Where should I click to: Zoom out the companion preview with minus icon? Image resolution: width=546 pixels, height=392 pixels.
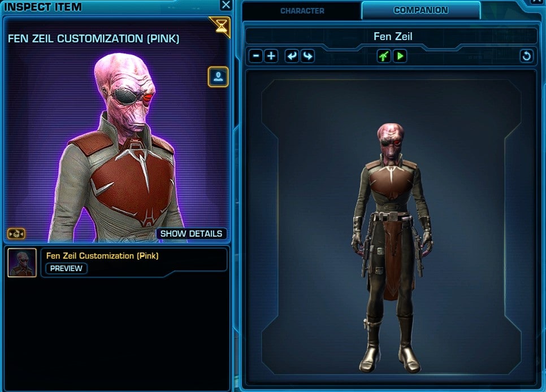pos(256,56)
